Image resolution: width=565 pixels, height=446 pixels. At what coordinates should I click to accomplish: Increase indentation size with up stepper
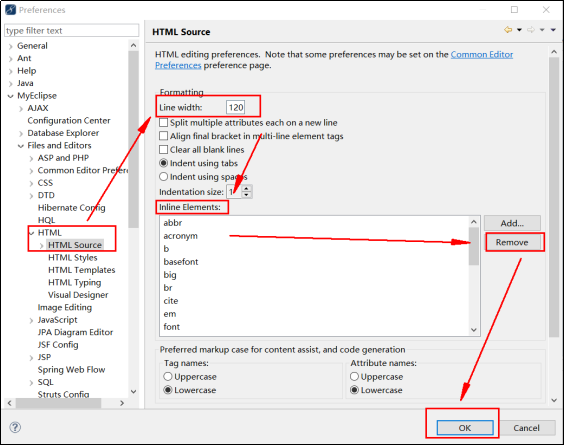click(246, 188)
